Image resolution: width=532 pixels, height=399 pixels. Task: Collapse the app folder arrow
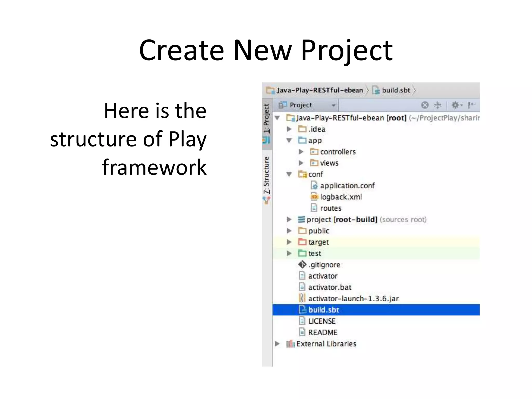(x=289, y=141)
